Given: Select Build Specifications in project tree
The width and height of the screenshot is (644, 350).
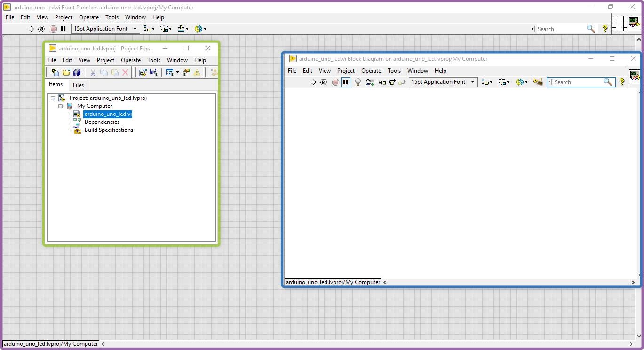Looking at the screenshot, I should [109, 130].
